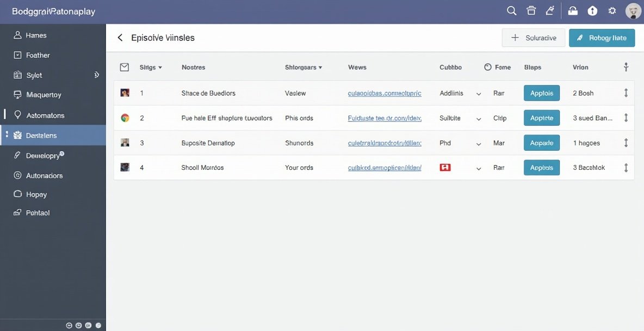Image resolution: width=644 pixels, height=331 pixels.
Task: Click the Soluradive add button
Action: 533,38
